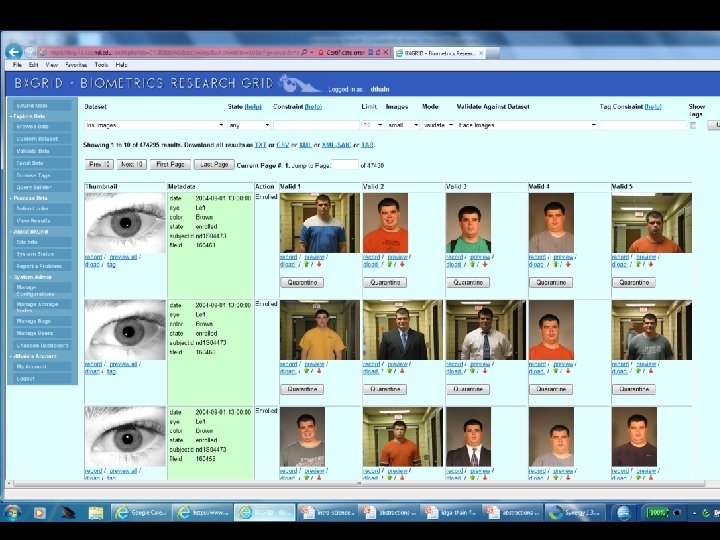Collapse the Explore Data sidebar section
The height and width of the screenshot is (540, 720).
(29, 117)
